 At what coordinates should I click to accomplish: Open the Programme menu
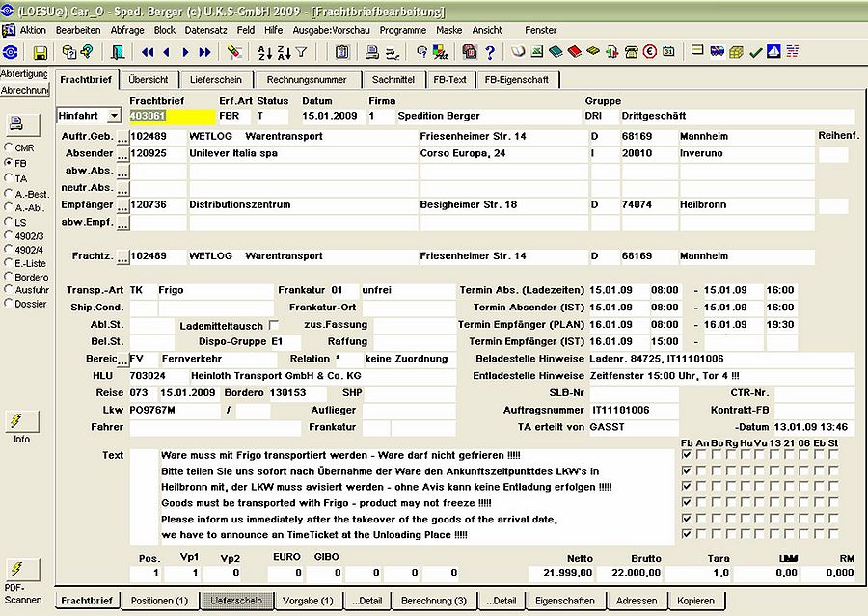(x=403, y=30)
